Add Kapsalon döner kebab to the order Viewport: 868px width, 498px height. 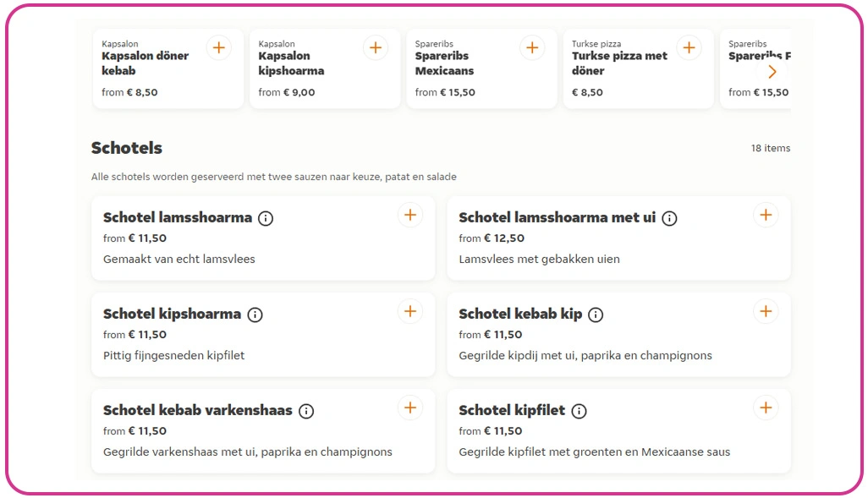coord(219,47)
